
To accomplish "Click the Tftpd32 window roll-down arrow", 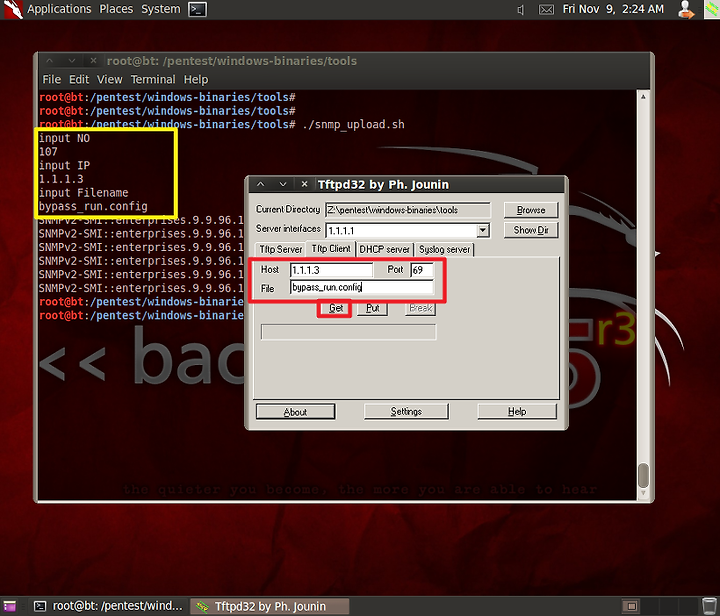I will click(x=283, y=185).
